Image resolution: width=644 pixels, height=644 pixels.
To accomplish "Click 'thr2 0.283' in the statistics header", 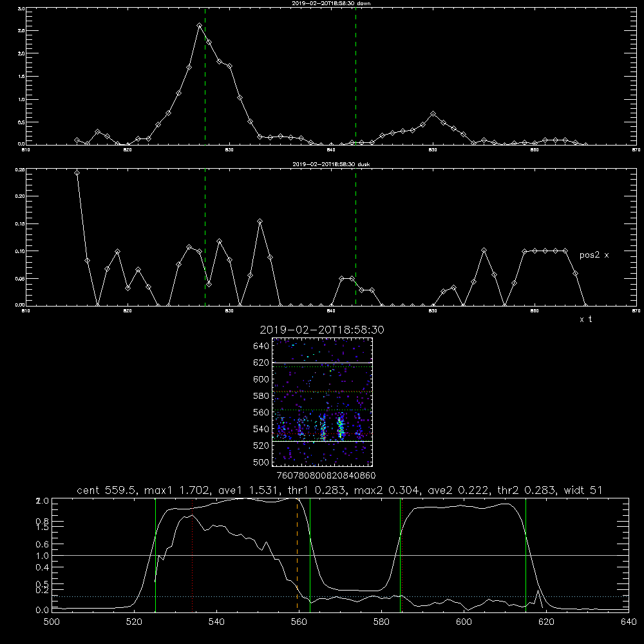I will pos(526,490).
